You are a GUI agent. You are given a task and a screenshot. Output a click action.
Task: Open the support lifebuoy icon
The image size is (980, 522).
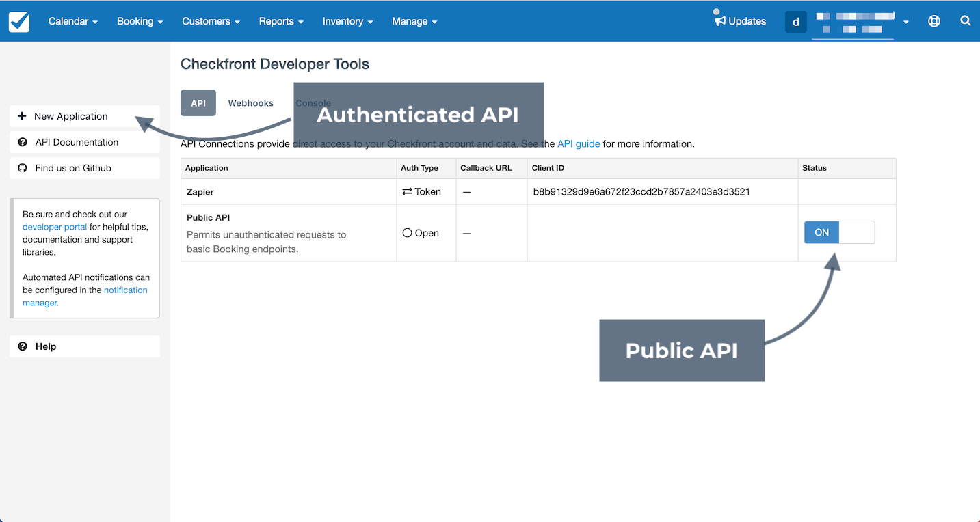(933, 21)
